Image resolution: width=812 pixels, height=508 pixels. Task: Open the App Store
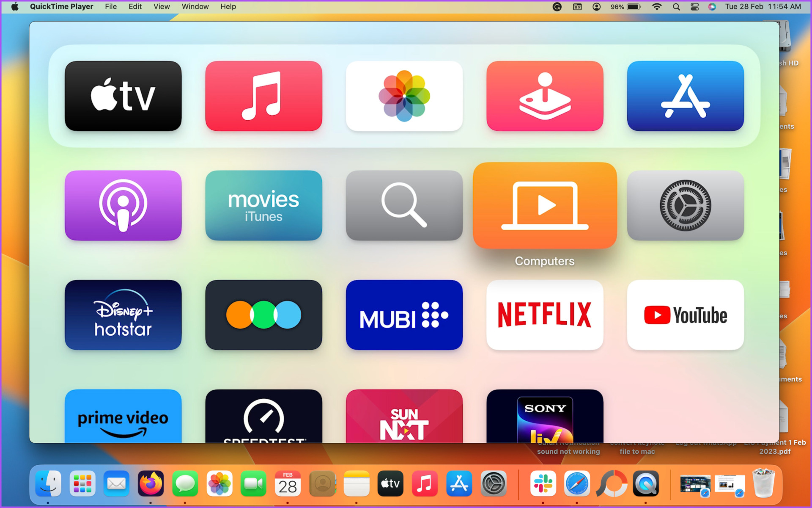click(x=685, y=96)
